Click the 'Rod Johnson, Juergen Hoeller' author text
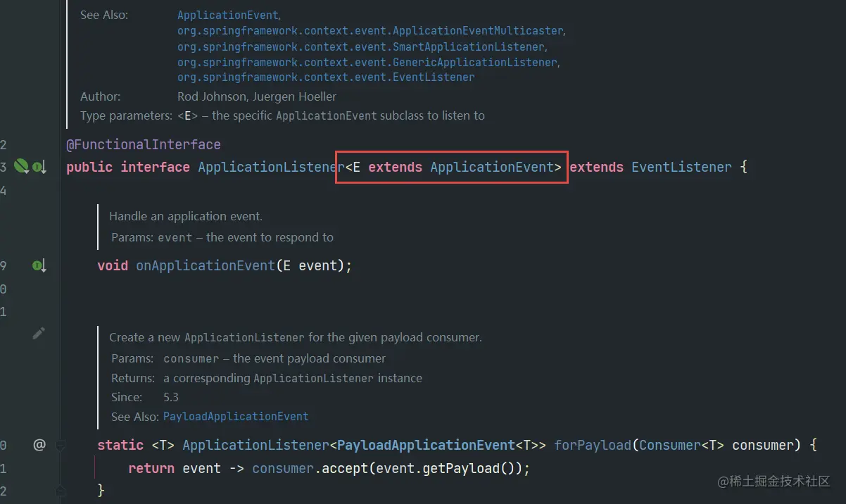Screen dimensions: 846x504 tap(257, 96)
